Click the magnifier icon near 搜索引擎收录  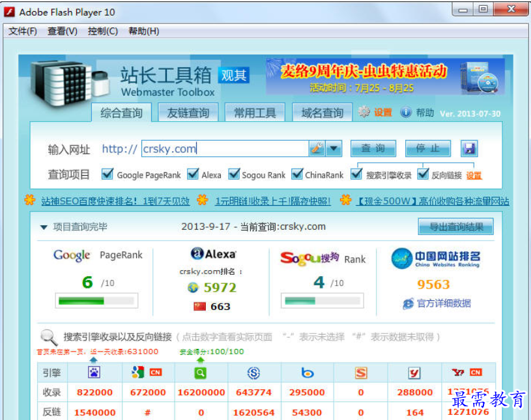pos(49,337)
